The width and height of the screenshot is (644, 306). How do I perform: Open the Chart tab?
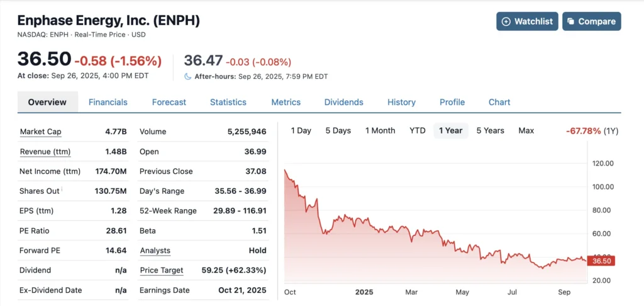(x=499, y=102)
